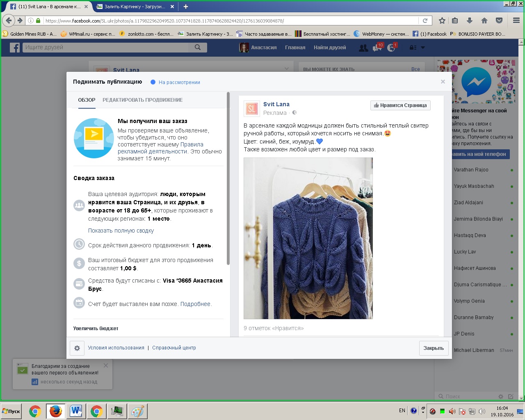Open chat with Varathan Rajoo

click(475, 170)
